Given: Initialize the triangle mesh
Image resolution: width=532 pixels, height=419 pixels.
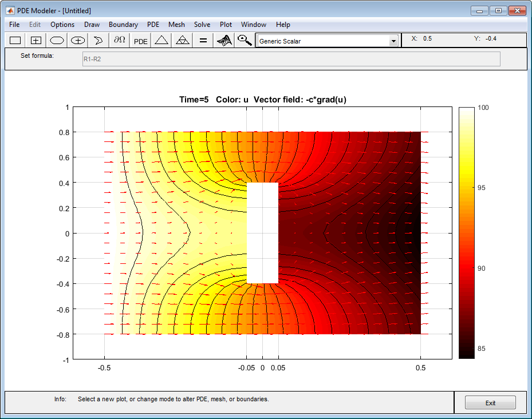Looking at the screenshot, I should [161, 41].
